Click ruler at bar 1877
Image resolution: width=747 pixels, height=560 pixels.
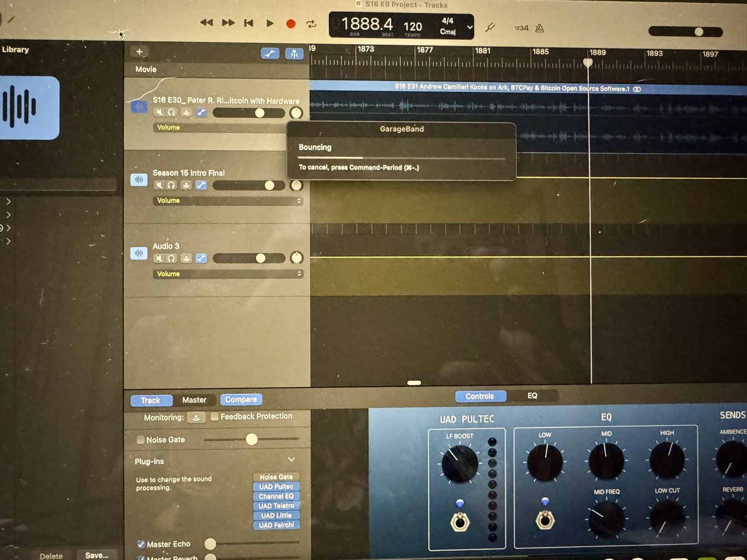tap(425, 50)
